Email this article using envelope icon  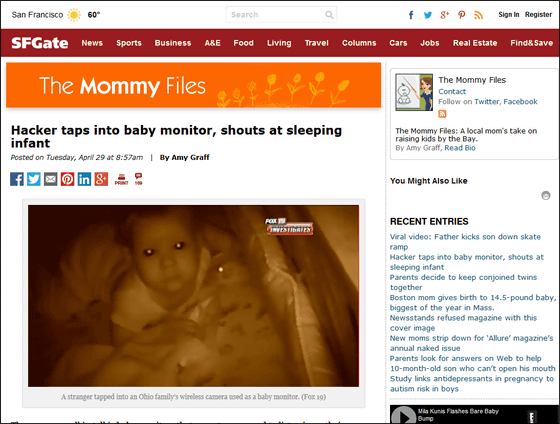(x=50, y=179)
